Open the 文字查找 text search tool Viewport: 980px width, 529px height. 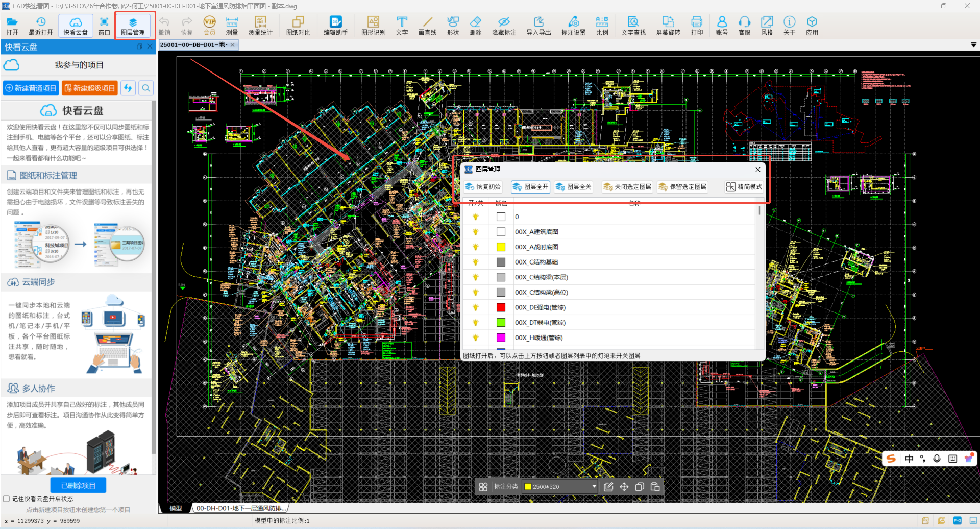click(x=633, y=26)
